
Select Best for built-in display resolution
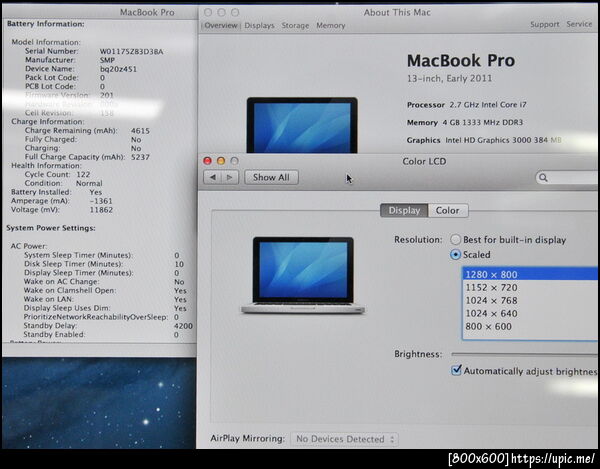tap(455, 240)
